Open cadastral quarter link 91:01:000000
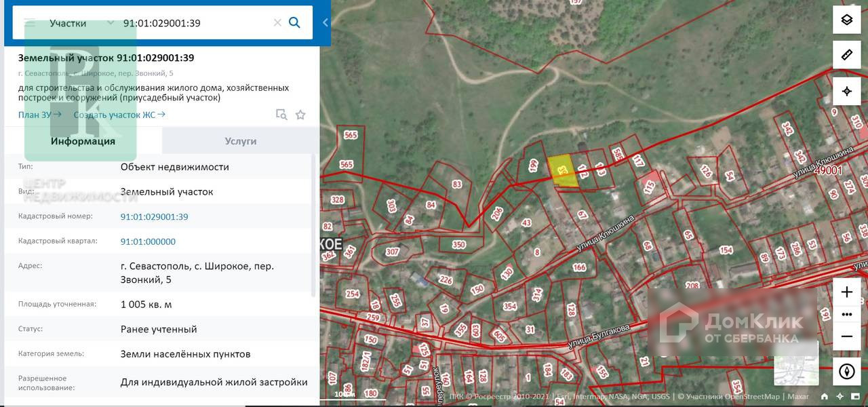868x407 pixels. 148,241
